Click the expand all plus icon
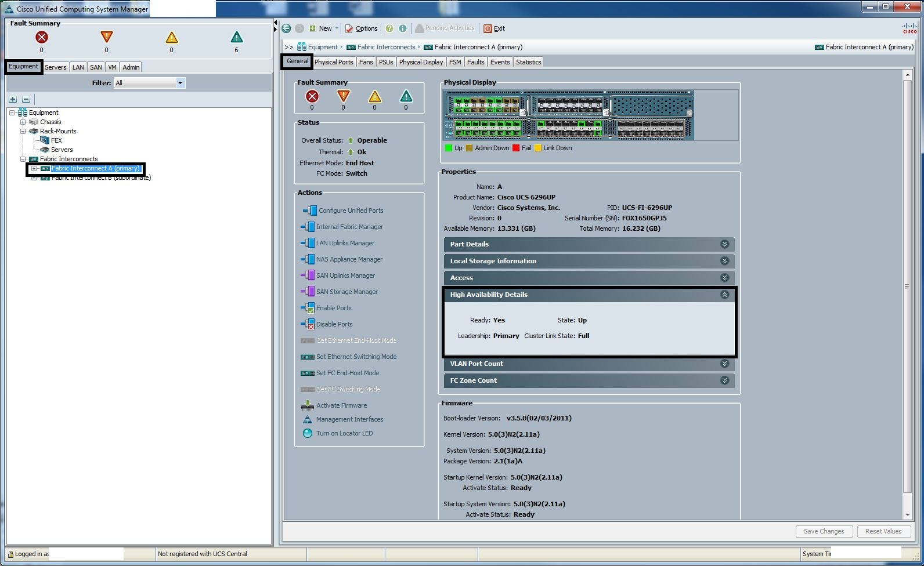 click(13, 99)
